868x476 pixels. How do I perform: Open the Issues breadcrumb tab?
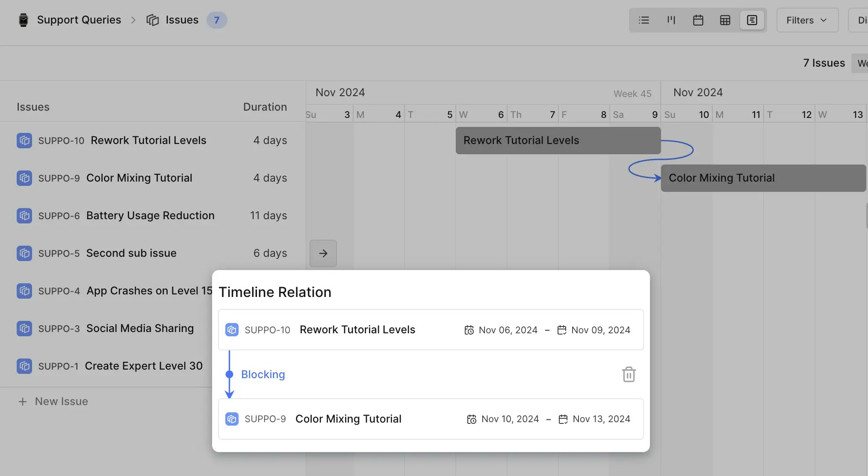[x=182, y=20]
